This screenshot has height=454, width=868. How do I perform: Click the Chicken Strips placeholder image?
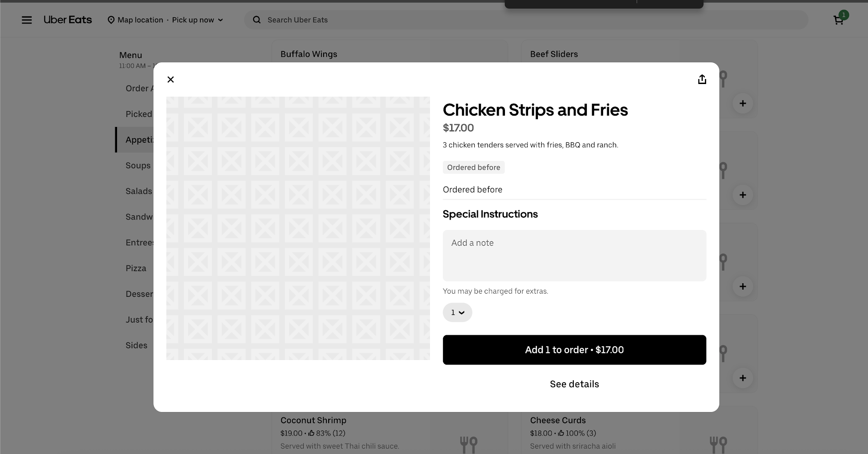coord(298,228)
